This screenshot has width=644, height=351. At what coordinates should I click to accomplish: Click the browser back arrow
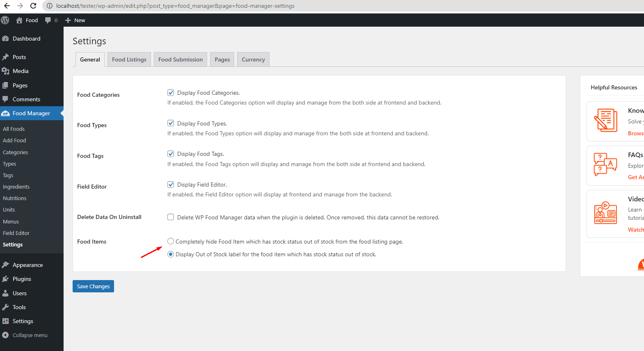[7, 6]
